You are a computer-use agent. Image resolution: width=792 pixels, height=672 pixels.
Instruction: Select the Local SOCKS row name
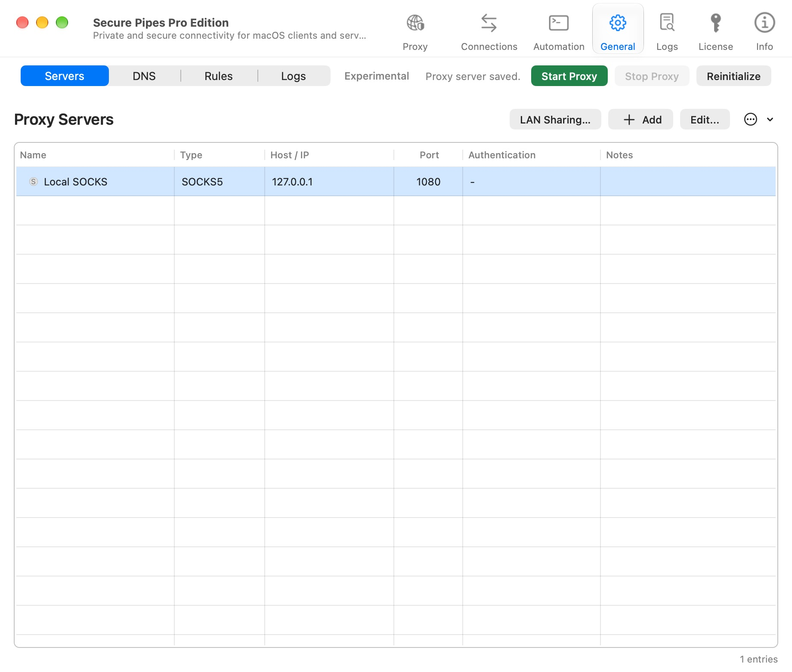point(76,182)
